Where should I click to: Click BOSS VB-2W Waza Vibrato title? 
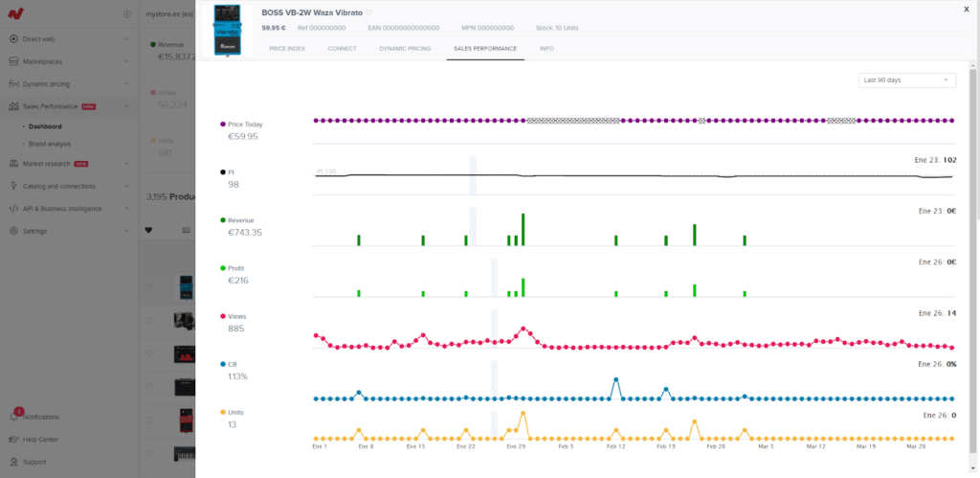(312, 12)
